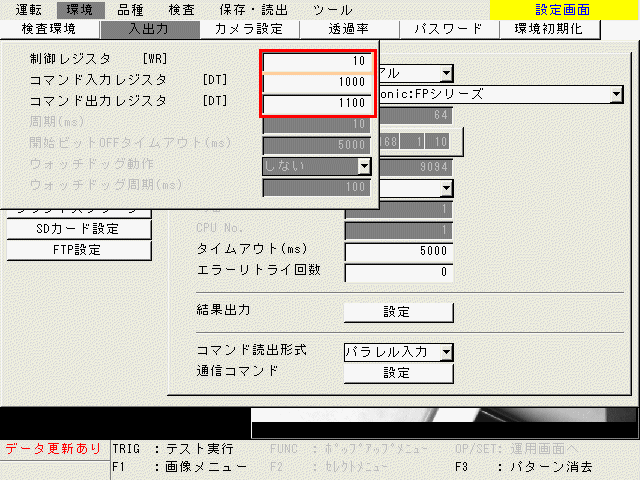The width and height of the screenshot is (640, 480).
Task: Open the 検査 menu
Action: pos(181,10)
